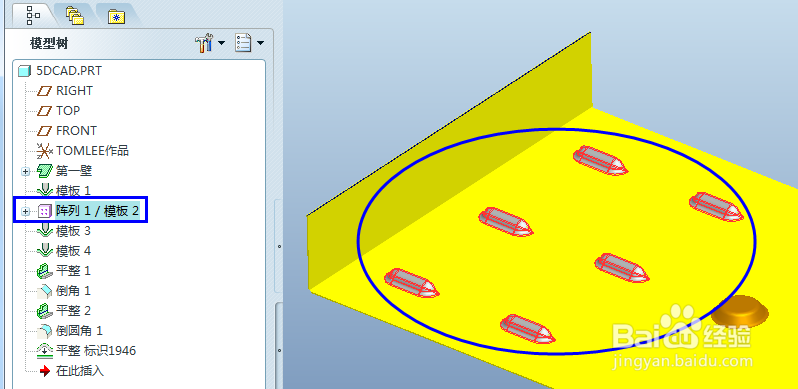Select the 在此插入 insert marker

(79, 371)
